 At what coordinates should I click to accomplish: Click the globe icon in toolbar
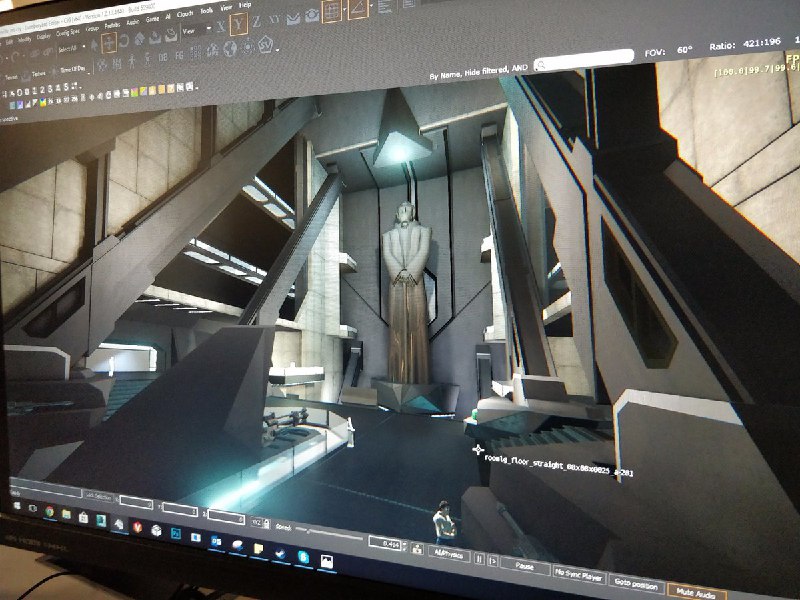230,48
